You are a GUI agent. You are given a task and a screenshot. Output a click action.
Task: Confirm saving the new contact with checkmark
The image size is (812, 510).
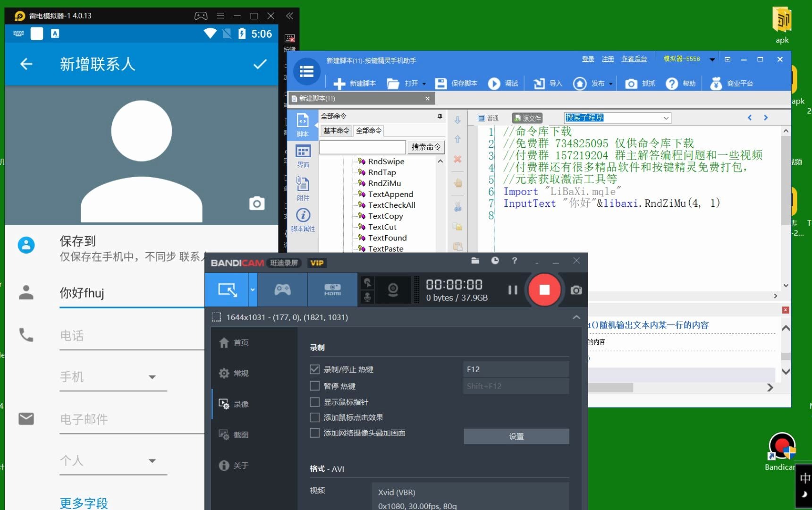[260, 64]
